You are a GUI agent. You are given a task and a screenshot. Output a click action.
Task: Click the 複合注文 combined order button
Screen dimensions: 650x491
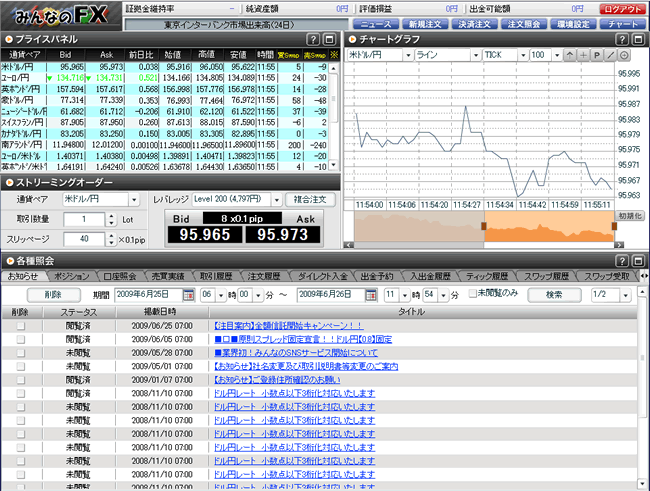tap(310, 199)
